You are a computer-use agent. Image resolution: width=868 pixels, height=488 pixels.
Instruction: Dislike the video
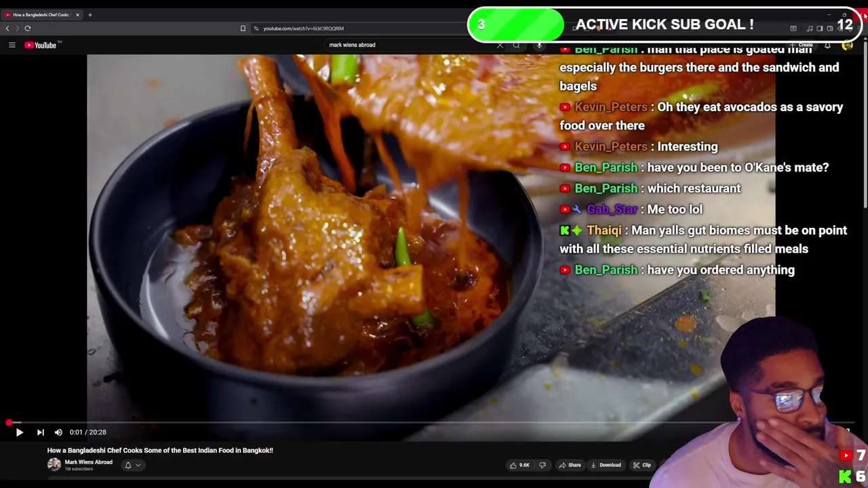(x=542, y=465)
